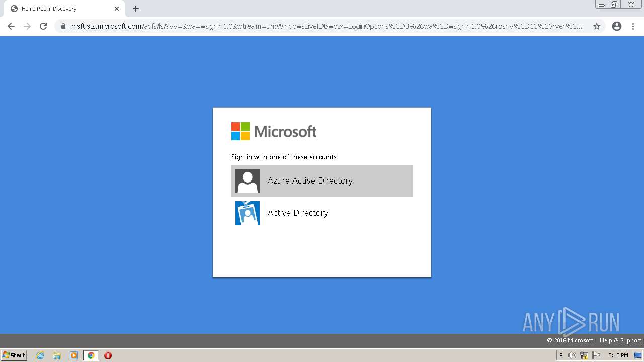The image size is (644, 362).
Task: Open the Action Center flag icon
Action: [x=596, y=355]
